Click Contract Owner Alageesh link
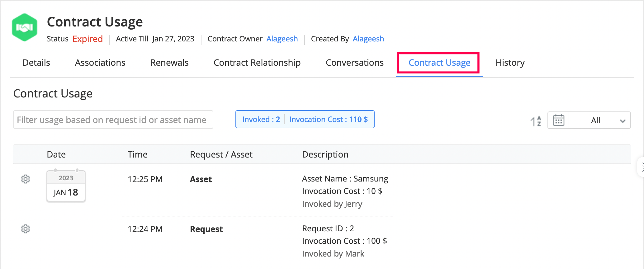644x269 pixels. pyautogui.click(x=282, y=39)
